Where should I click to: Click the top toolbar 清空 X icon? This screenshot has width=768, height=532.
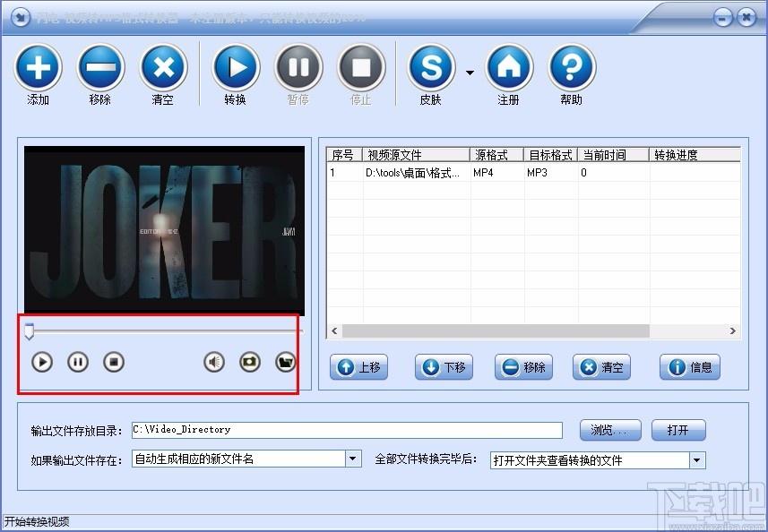point(163,67)
